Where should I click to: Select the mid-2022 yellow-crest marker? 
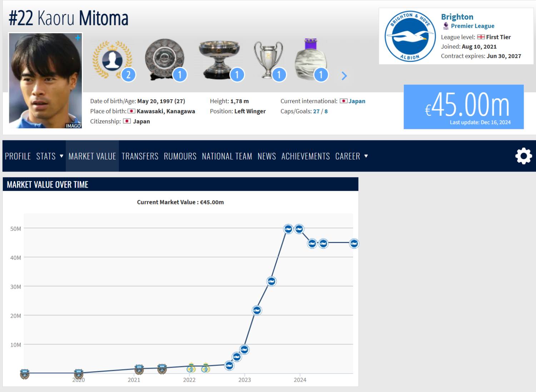point(205,367)
